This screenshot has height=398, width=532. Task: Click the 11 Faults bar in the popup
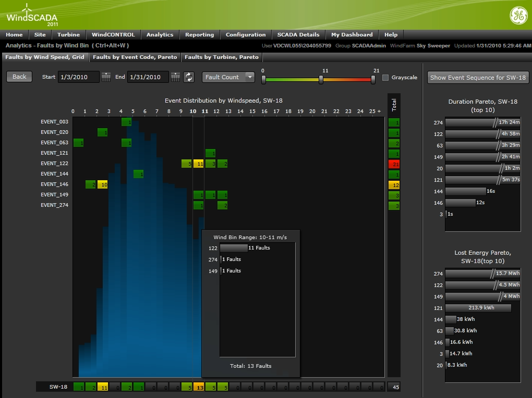(x=234, y=248)
